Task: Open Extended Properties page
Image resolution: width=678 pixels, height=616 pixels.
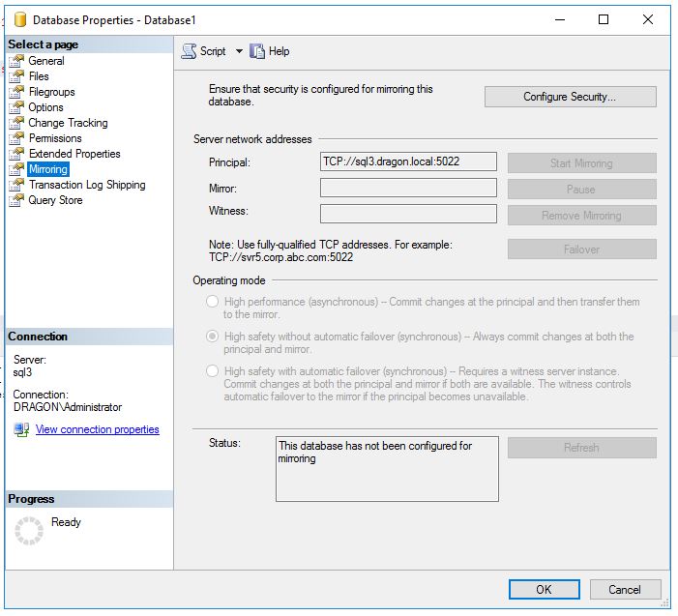Action: (x=74, y=154)
